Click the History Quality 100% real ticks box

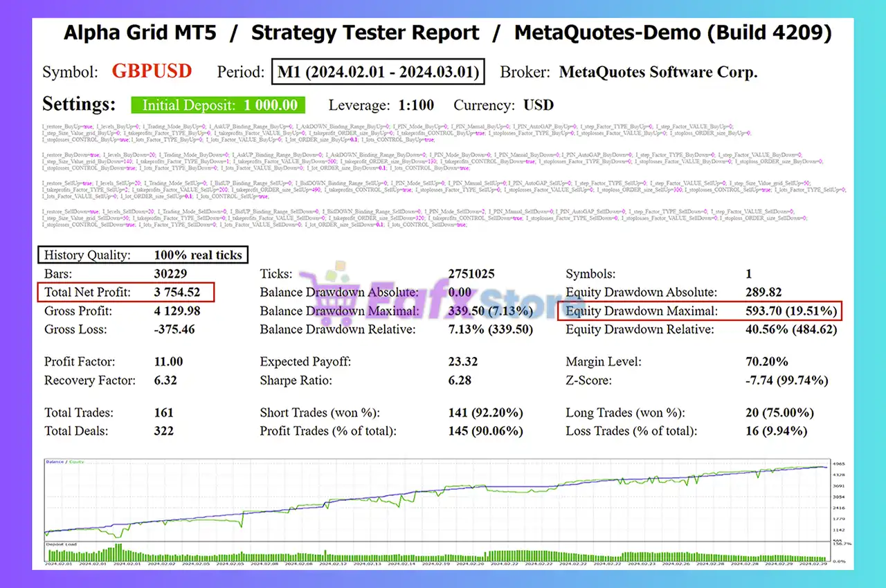[x=143, y=255]
